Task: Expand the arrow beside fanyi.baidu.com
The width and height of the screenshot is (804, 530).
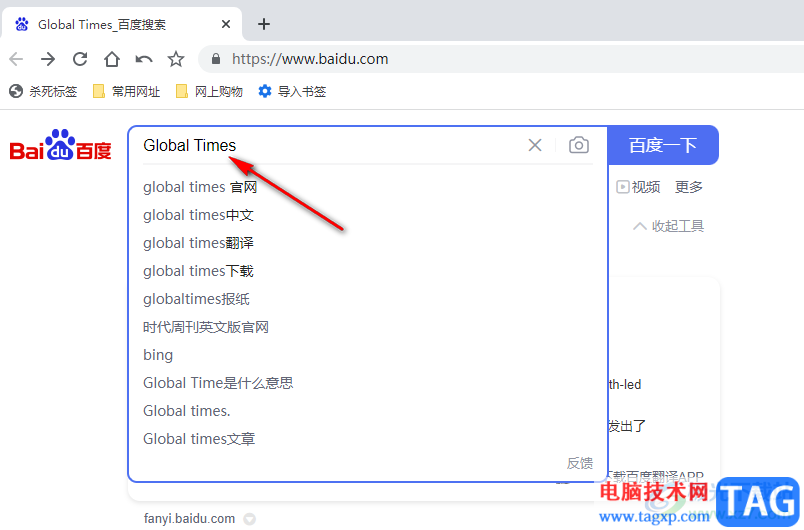Action: point(249,519)
